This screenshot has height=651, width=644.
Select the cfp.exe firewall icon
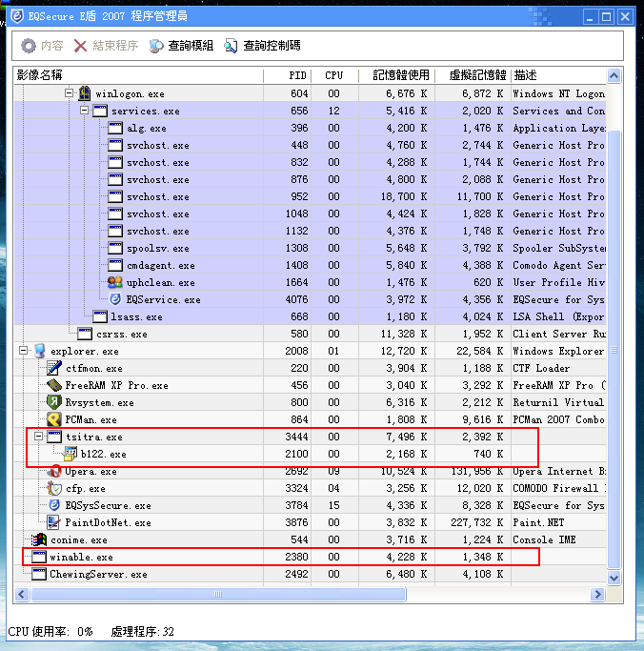coord(54,489)
